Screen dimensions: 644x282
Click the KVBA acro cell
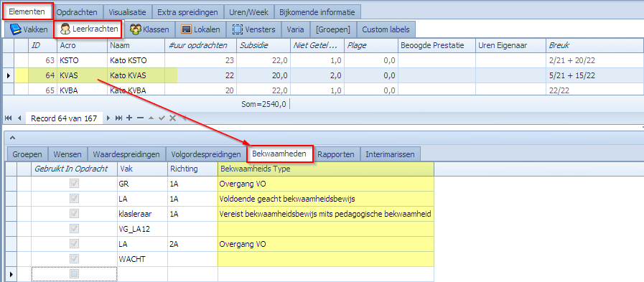point(82,90)
